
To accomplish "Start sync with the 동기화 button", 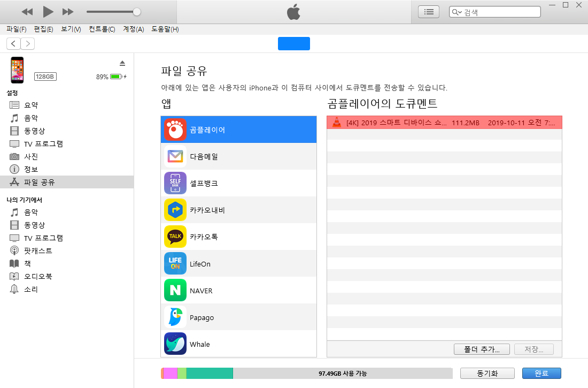I will click(487, 373).
